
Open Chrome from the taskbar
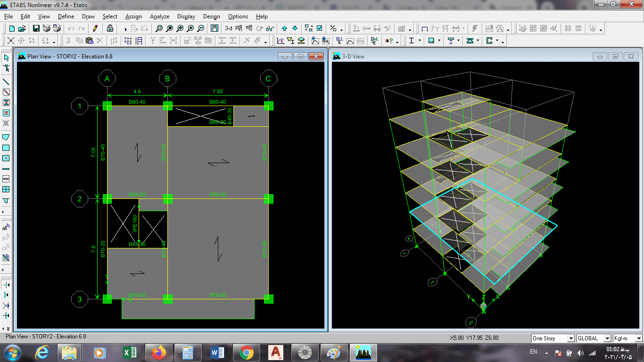pos(246,352)
